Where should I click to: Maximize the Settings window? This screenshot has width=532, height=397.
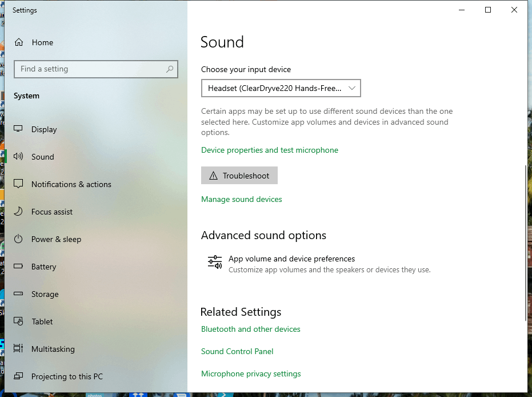click(x=488, y=10)
